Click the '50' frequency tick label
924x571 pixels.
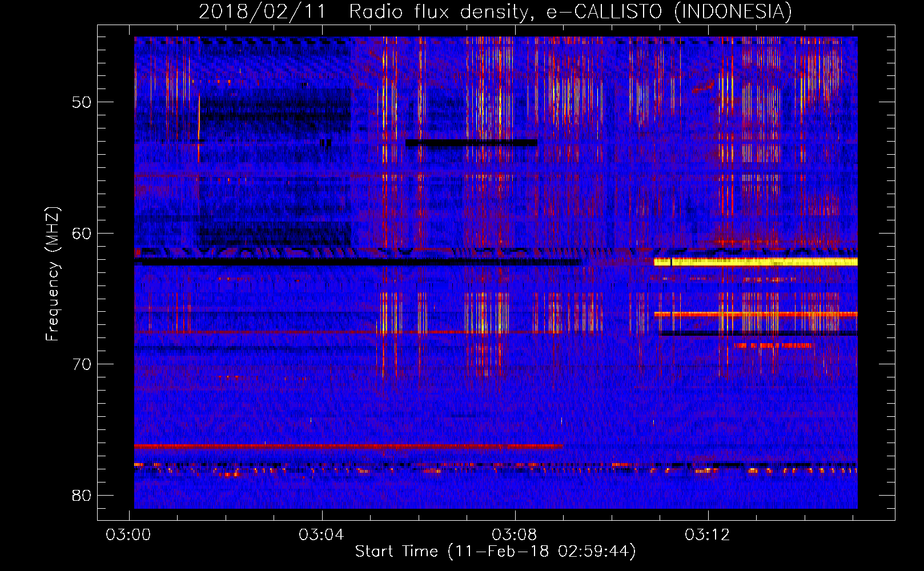click(x=82, y=102)
